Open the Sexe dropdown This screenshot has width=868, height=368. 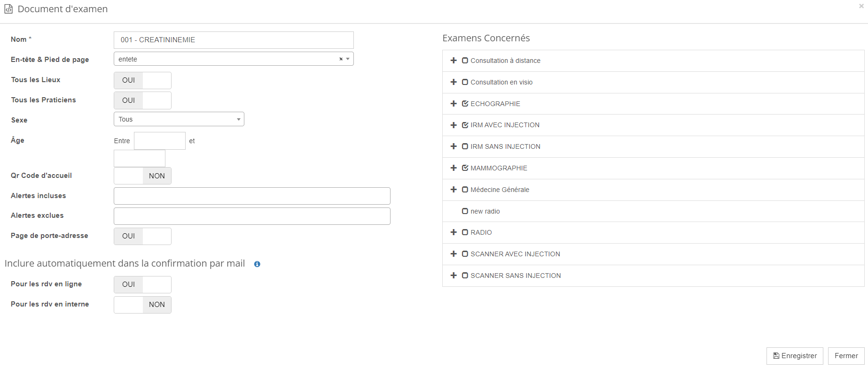179,119
